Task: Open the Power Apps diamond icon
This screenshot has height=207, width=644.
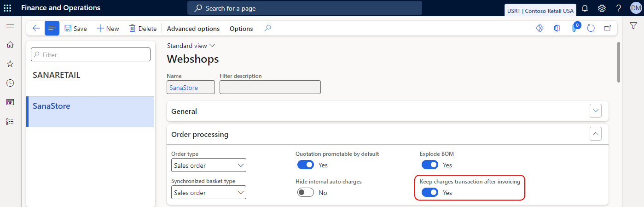Action: pos(540,28)
